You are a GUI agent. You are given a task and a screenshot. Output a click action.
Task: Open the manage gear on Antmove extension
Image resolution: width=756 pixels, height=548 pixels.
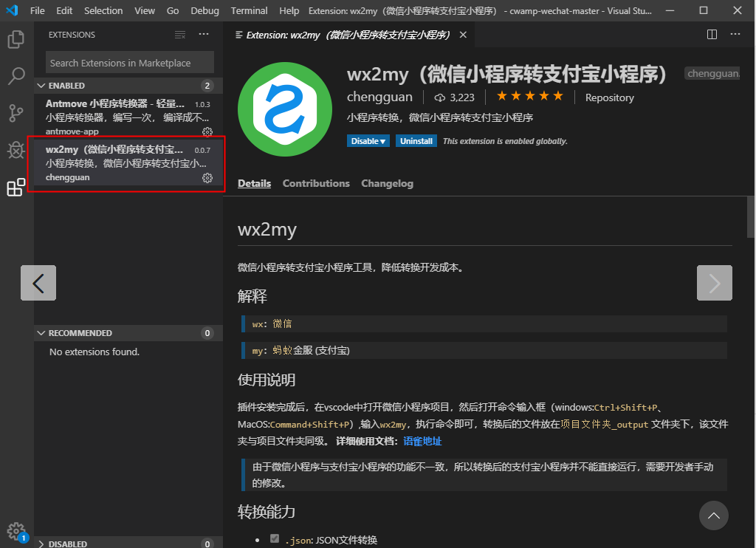point(207,131)
